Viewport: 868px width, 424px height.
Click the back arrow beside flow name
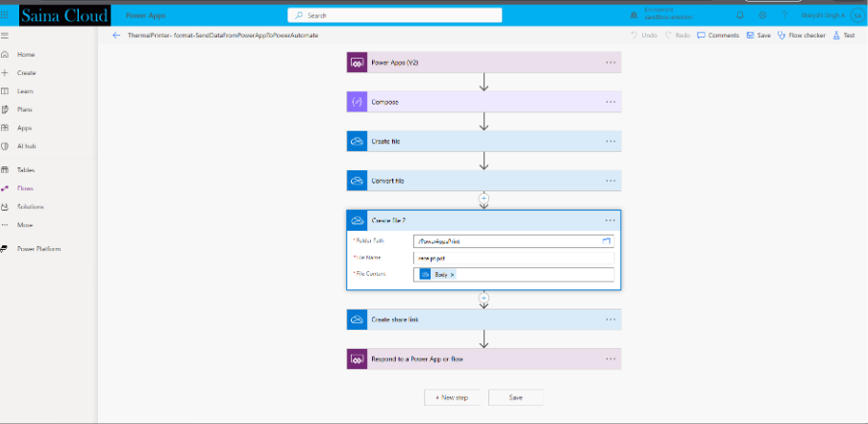tap(116, 35)
